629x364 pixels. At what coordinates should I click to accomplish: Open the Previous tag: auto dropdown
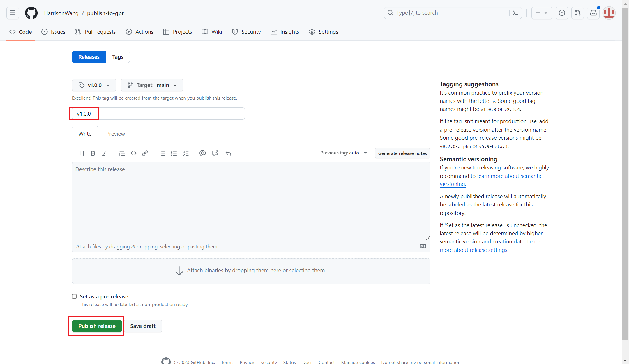(344, 153)
